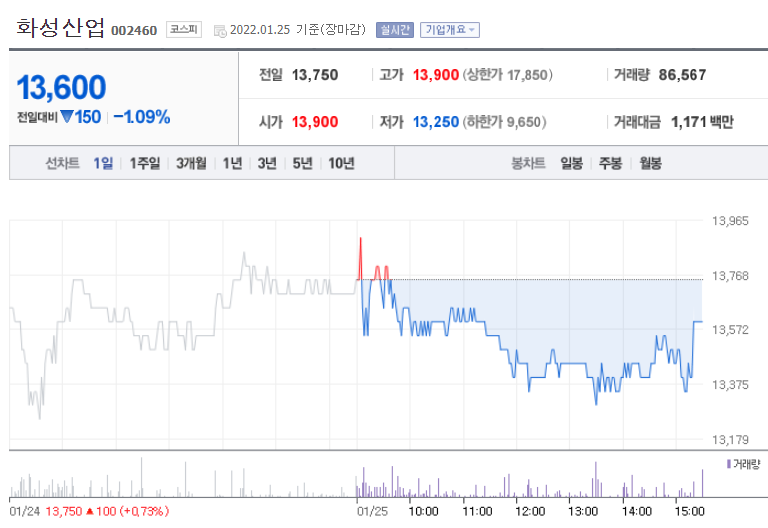This screenshot has width=768, height=528.
Task: Click the 10:00 time axis label
Action: point(424,511)
